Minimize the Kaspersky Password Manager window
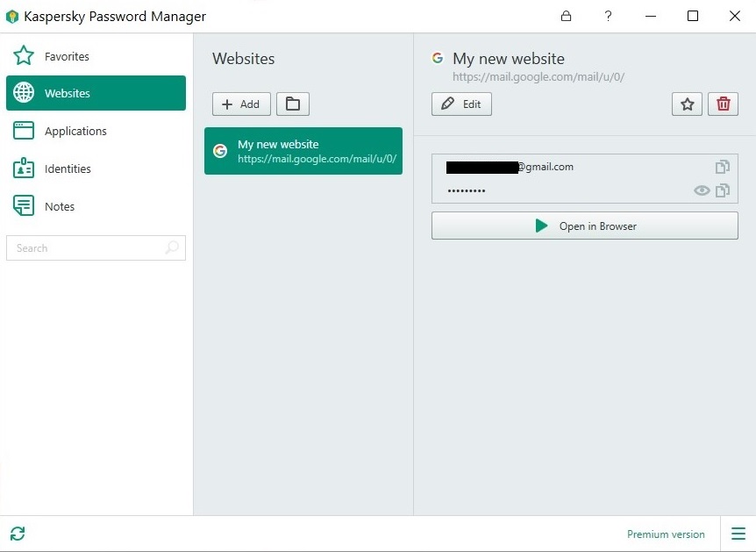 pos(651,16)
